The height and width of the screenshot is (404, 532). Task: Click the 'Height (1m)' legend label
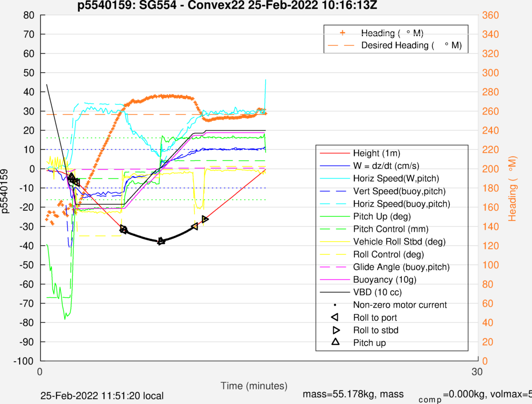click(x=377, y=153)
